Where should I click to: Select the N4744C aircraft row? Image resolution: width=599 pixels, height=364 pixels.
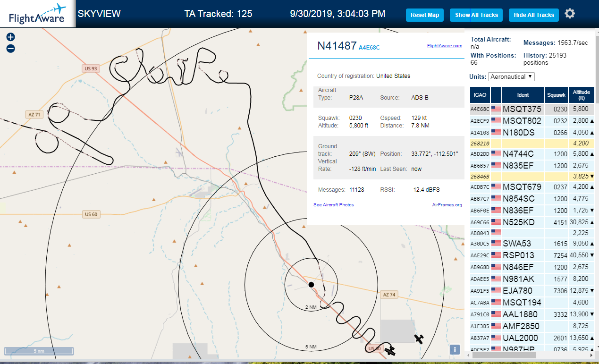532,154
